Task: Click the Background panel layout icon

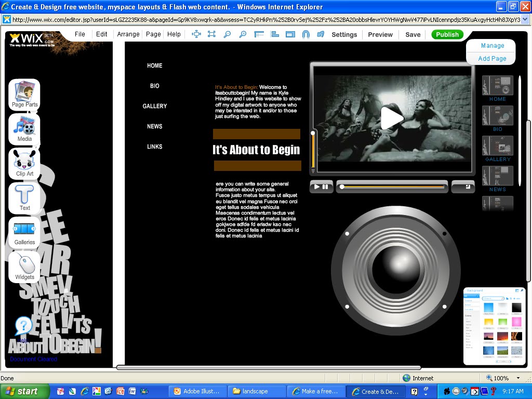Action: (x=517, y=291)
